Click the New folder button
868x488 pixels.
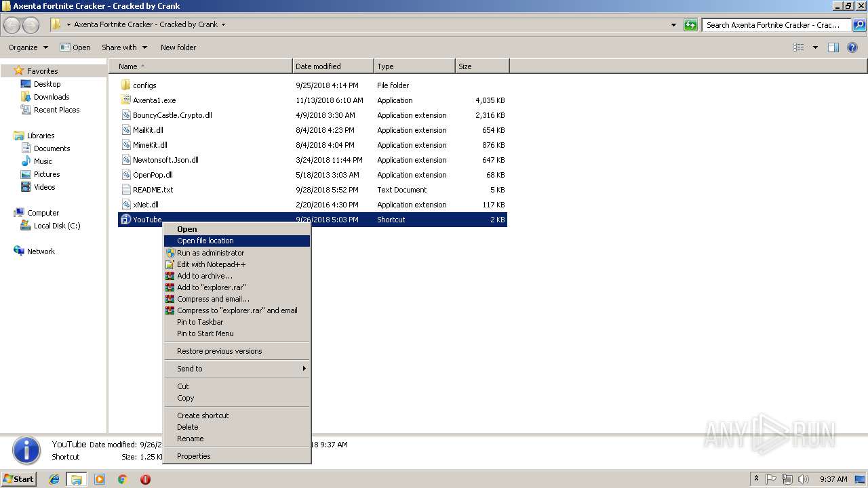tap(178, 47)
